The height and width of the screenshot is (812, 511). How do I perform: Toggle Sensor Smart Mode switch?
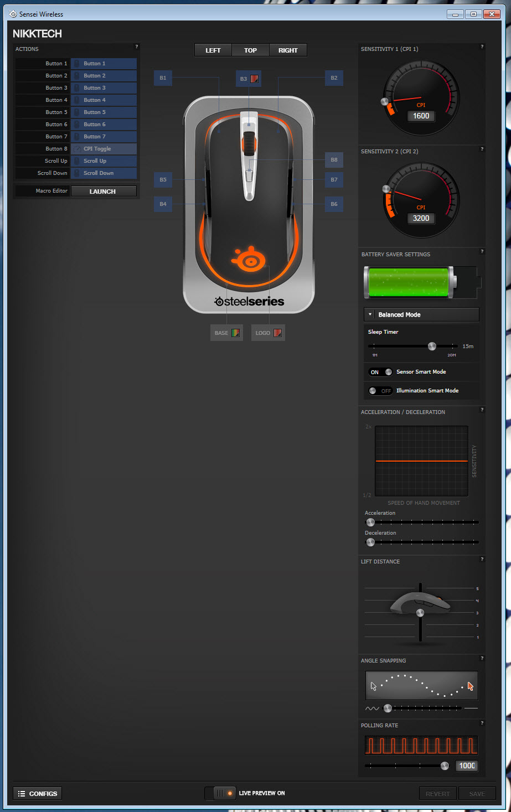(380, 372)
